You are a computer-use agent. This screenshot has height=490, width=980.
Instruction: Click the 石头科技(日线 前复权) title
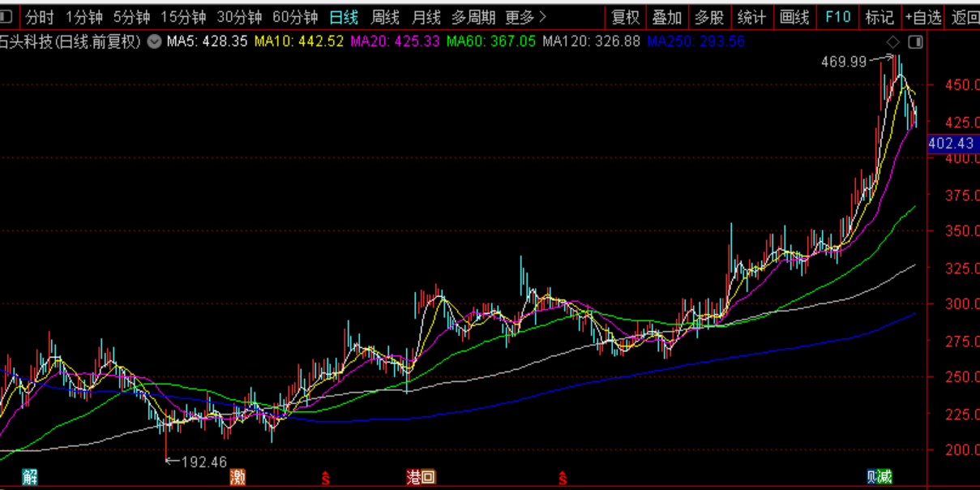[71, 41]
